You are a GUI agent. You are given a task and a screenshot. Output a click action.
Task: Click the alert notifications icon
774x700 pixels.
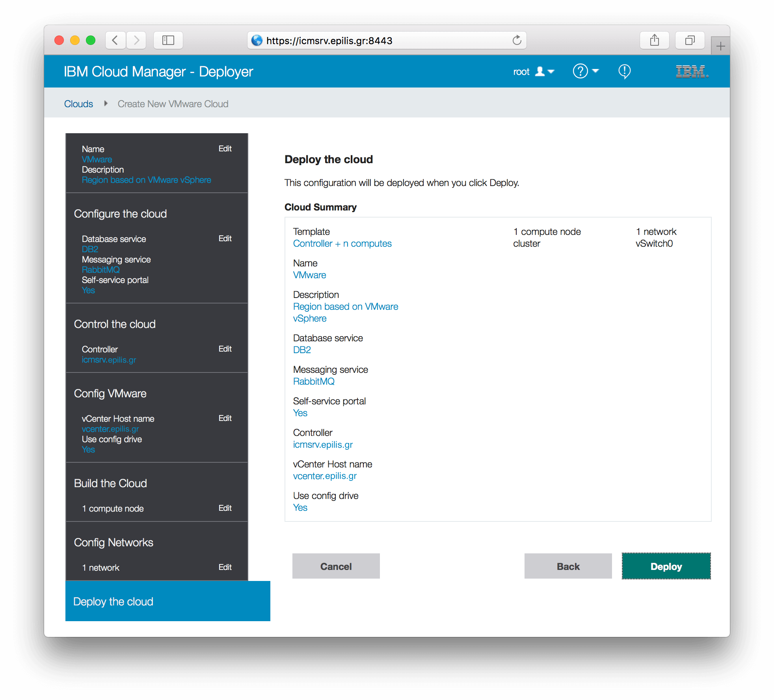click(x=624, y=71)
